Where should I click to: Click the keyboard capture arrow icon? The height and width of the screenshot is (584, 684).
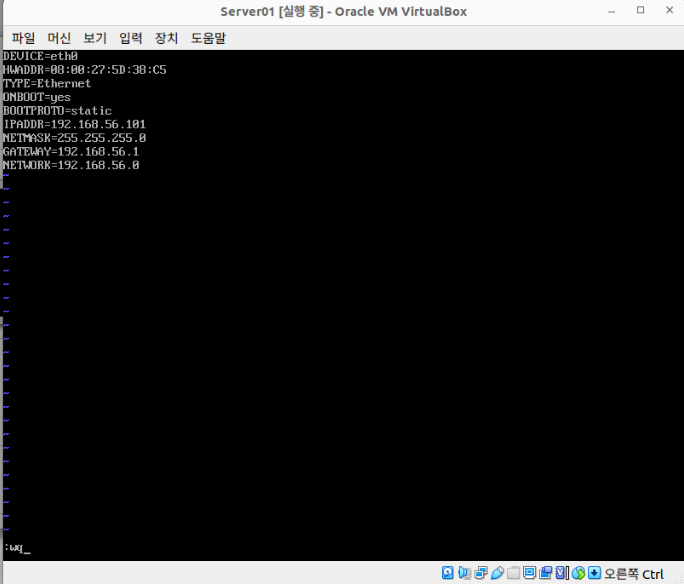pyautogui.click(x=595, y=573)
